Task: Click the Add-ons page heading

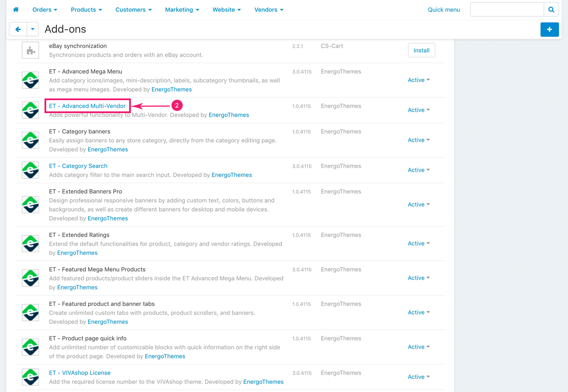Action: 65,29
